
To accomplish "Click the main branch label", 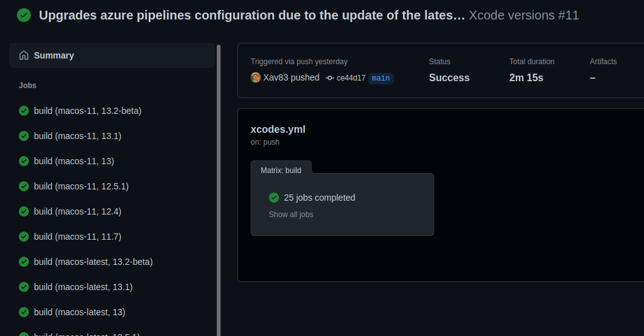I will pos(381,78).
